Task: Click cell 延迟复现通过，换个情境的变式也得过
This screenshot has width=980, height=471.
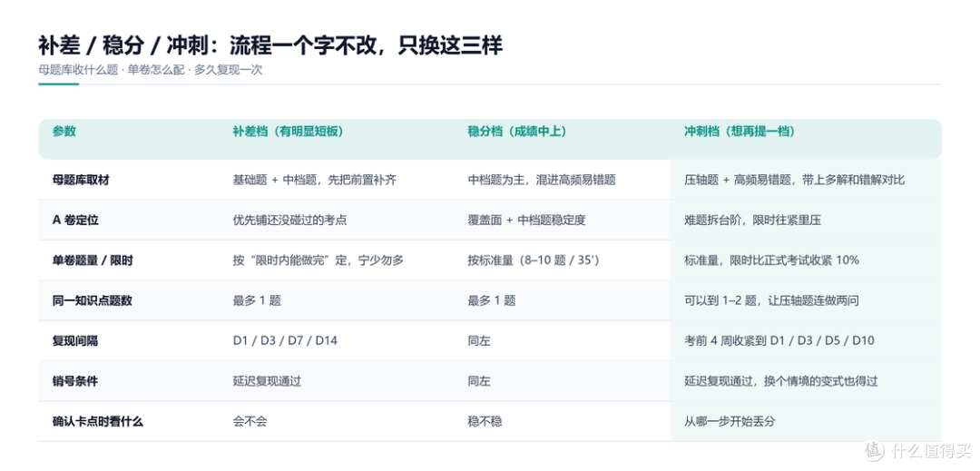Action: click(781, 381)
